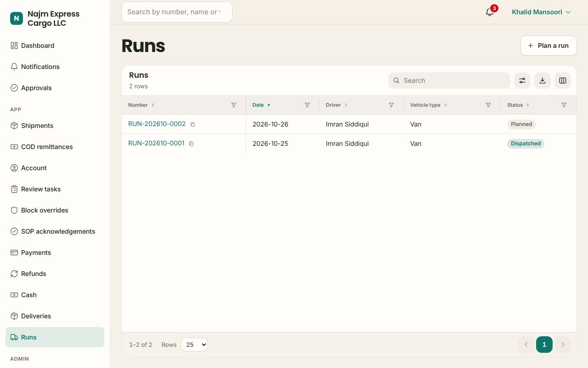The image size is (588, 368).
Task: Filter the Vehicle type column
Action: pos(488,105)
